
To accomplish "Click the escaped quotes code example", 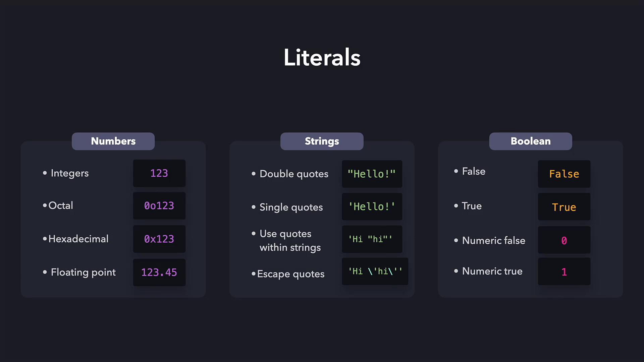I will (x=375, y=271).
